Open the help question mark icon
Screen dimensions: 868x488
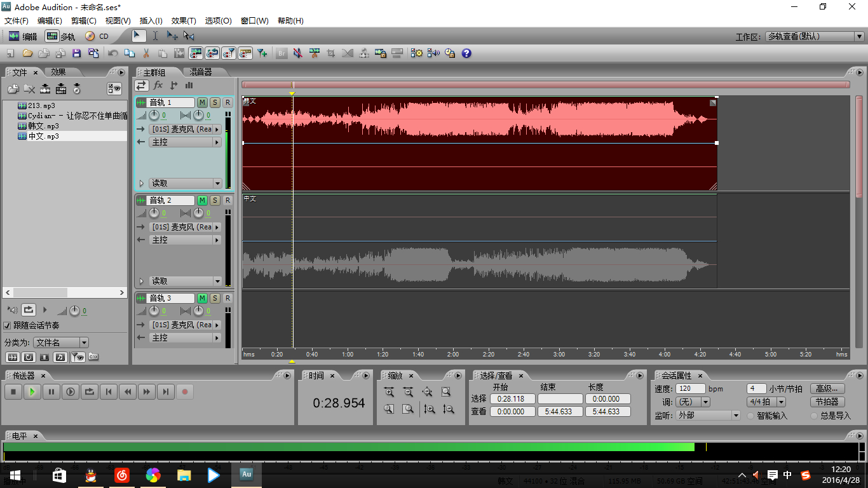tap(466, 53)
